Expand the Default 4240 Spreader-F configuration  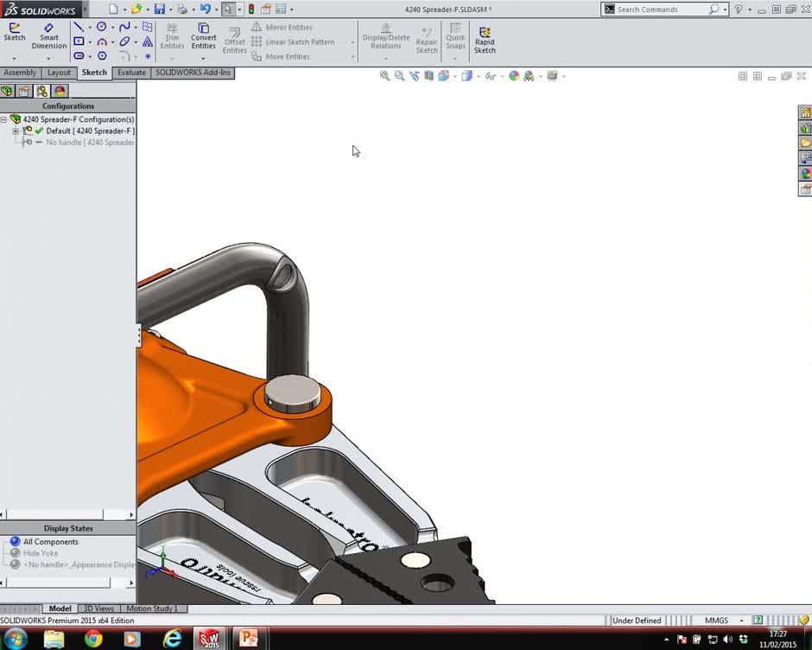(16, 131)
